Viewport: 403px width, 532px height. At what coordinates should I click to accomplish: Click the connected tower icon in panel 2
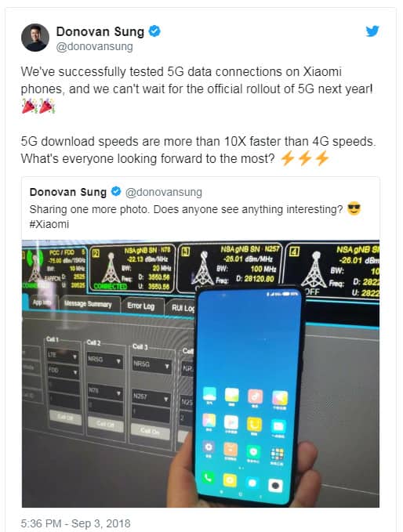(111, 268)
